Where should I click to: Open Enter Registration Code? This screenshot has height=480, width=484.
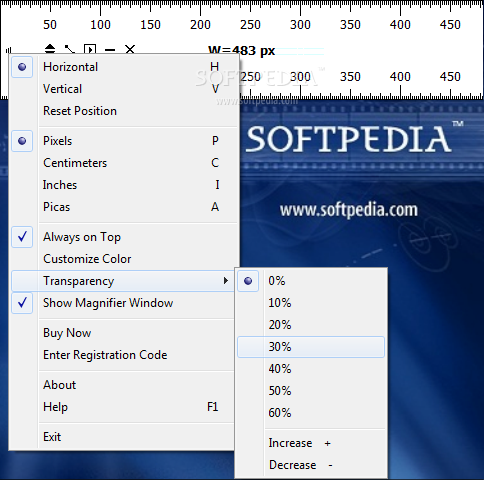(123, 355)
